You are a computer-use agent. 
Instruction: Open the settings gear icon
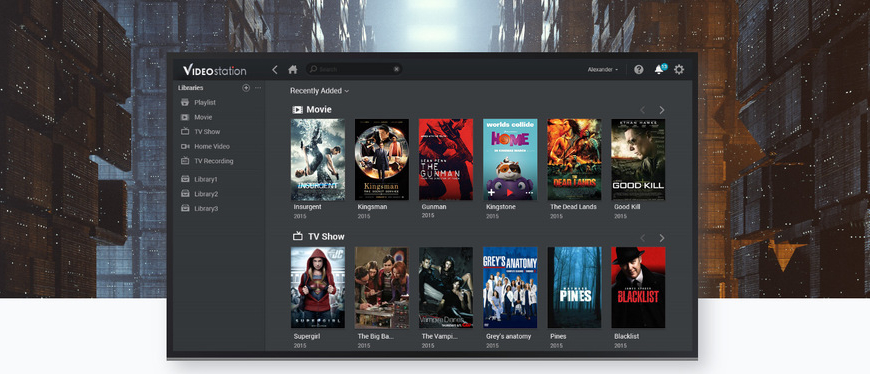coord(679,69)
